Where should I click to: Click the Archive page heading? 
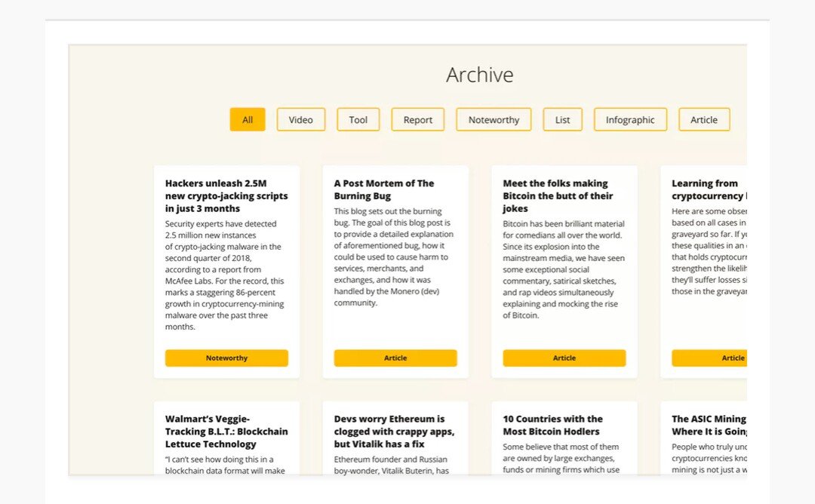pos(480,75)
